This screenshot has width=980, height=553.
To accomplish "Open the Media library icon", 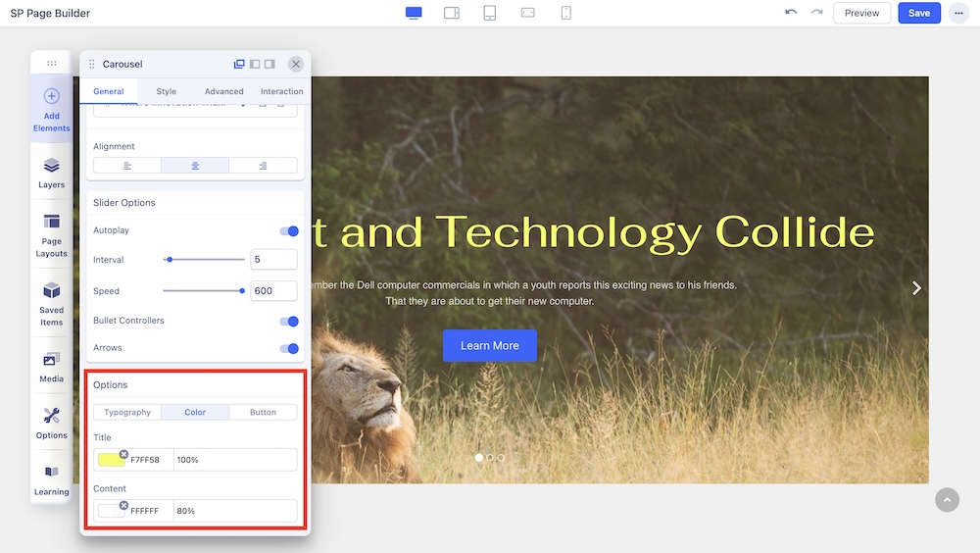I will 51,366.
